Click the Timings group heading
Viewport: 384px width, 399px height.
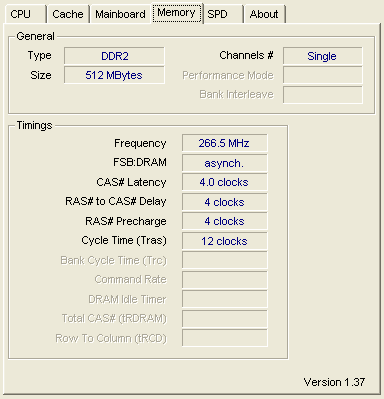pos(34,125)
